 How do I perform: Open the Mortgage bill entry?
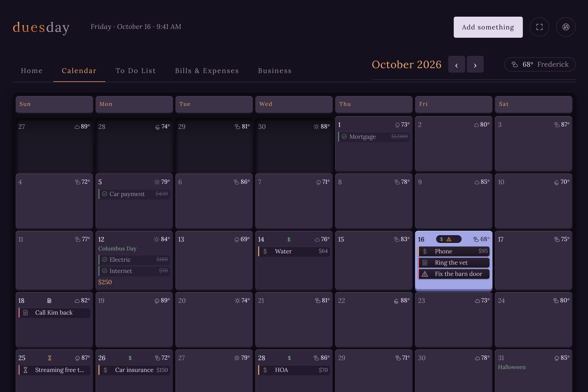click(374, 137)
